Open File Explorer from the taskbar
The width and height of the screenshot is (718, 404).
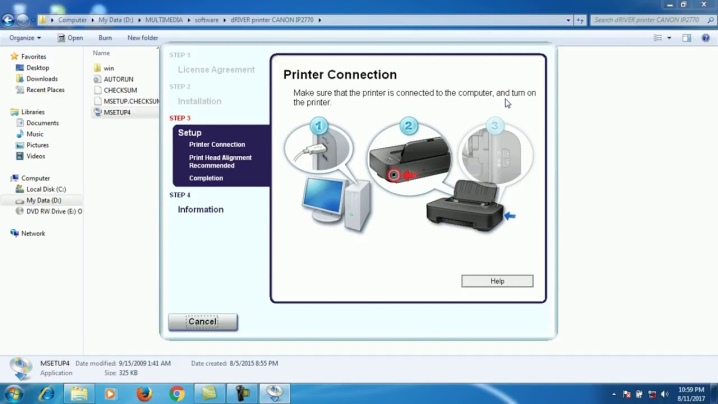tap(79, 394)
